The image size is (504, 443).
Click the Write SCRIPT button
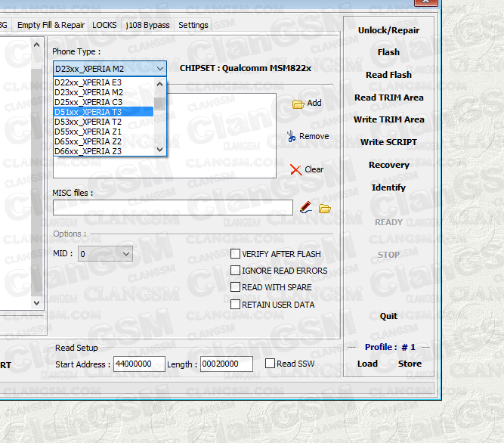(x=388, y=142)
